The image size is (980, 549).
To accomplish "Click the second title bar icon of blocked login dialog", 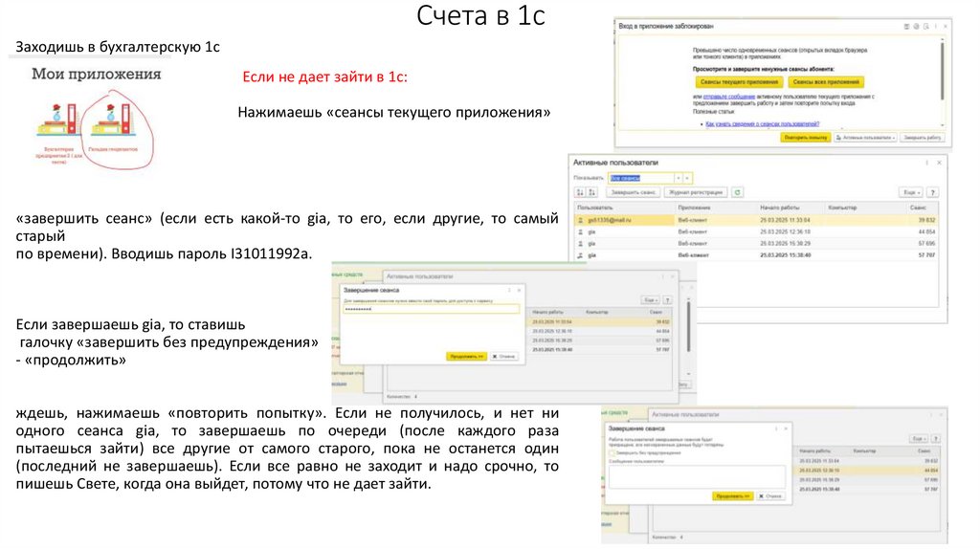I will click(x=916, y=26).
